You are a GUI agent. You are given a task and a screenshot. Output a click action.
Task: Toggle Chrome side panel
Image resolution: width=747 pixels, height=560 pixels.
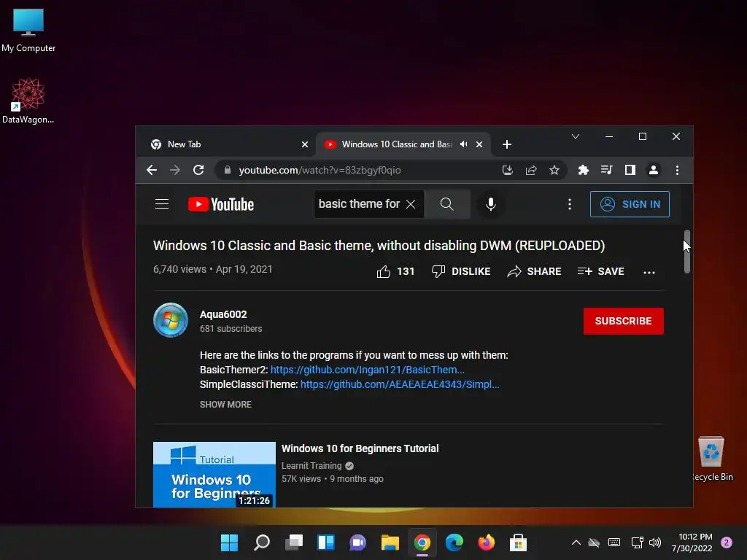(x=630, y=170)
